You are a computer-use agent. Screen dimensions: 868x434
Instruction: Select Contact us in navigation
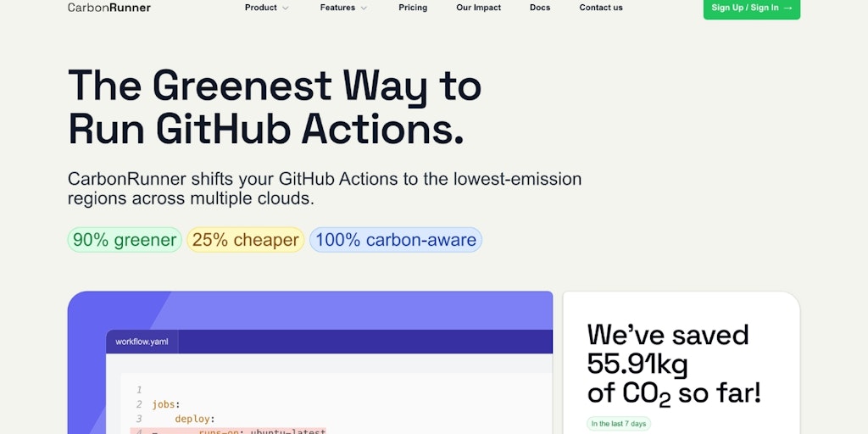point(601,8)
